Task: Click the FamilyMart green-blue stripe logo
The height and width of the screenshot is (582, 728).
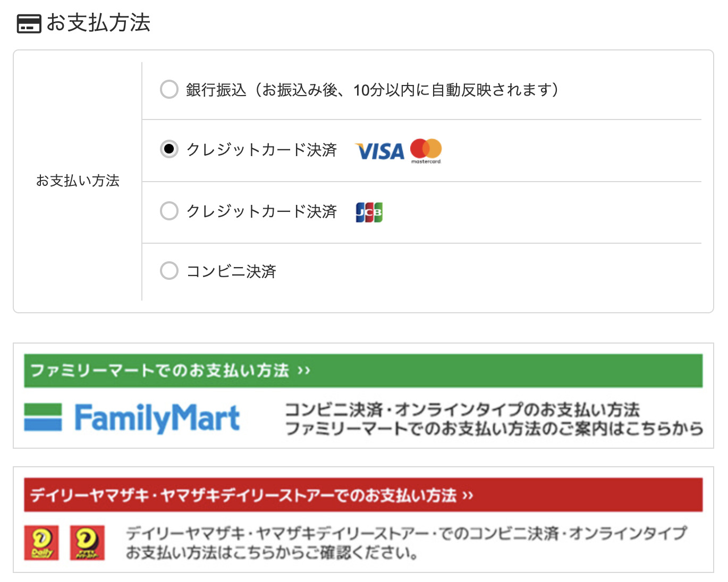Action: point(43,417)
